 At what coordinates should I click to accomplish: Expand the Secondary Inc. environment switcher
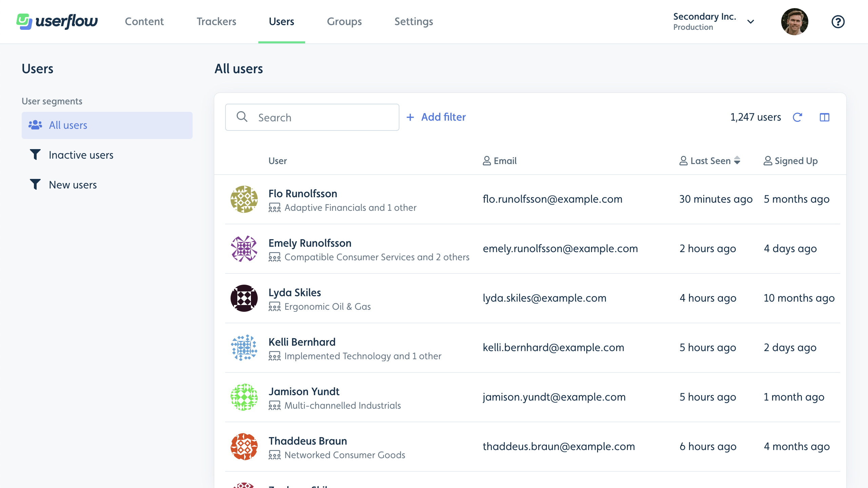pos(714,22)
